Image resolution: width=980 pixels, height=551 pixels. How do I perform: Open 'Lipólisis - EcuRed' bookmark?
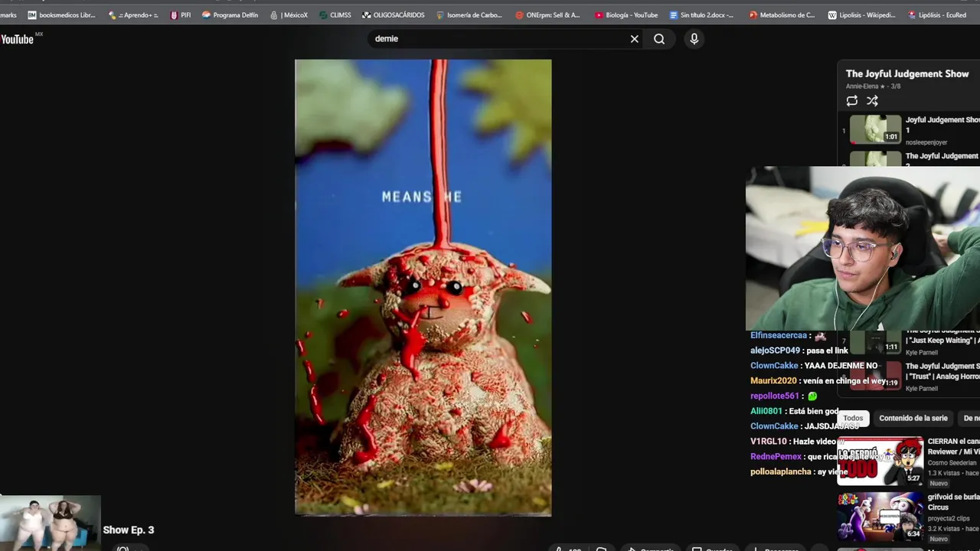pyautogui.click(x=936, y=15)
